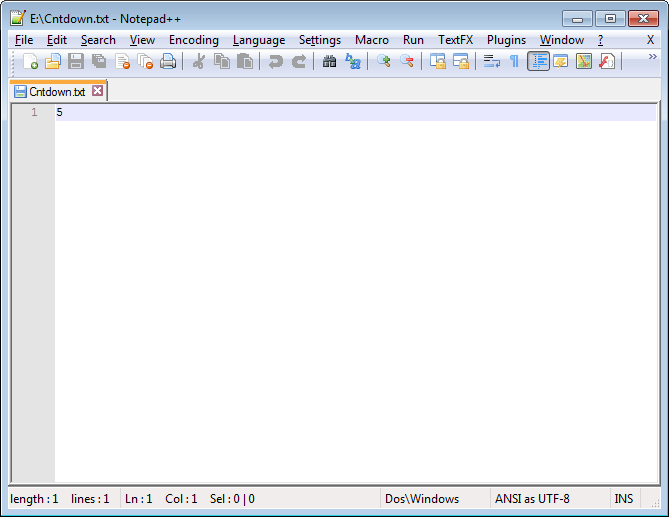Toggle the highlighted Indent Guide button
The width and height of the screenshot is (669, 517).
click(538, 62)
